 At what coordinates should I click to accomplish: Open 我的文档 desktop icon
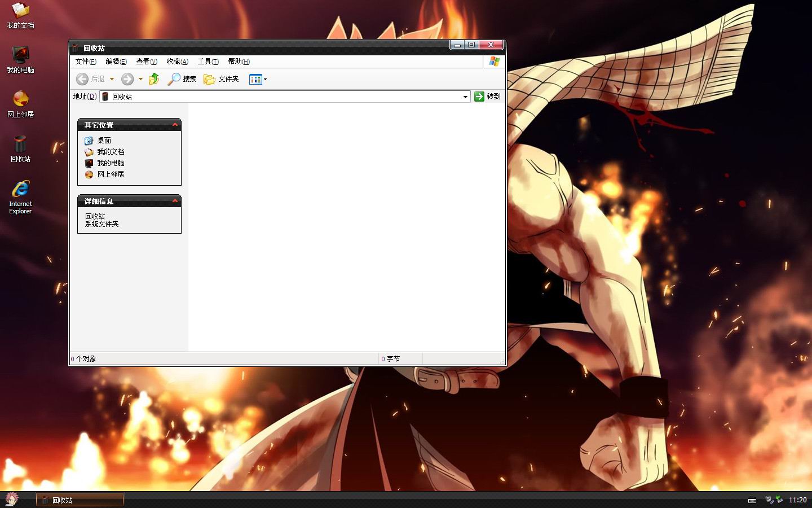click(20, 15)
